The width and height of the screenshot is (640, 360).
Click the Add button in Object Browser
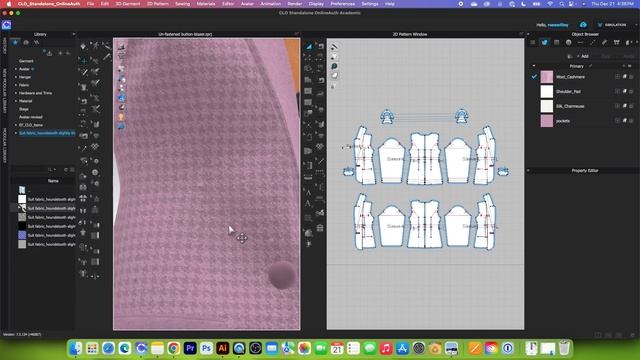[582, 56]
